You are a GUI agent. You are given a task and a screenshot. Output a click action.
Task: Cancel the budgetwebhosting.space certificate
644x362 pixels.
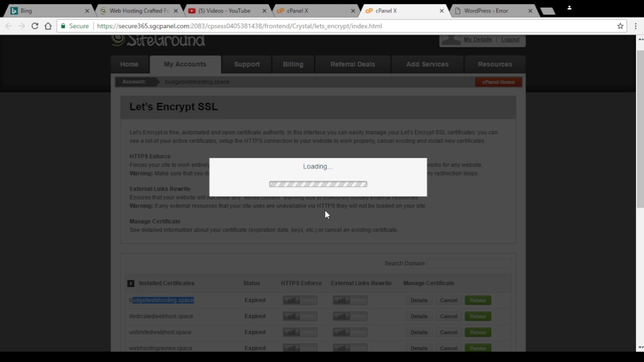point(448,301)
